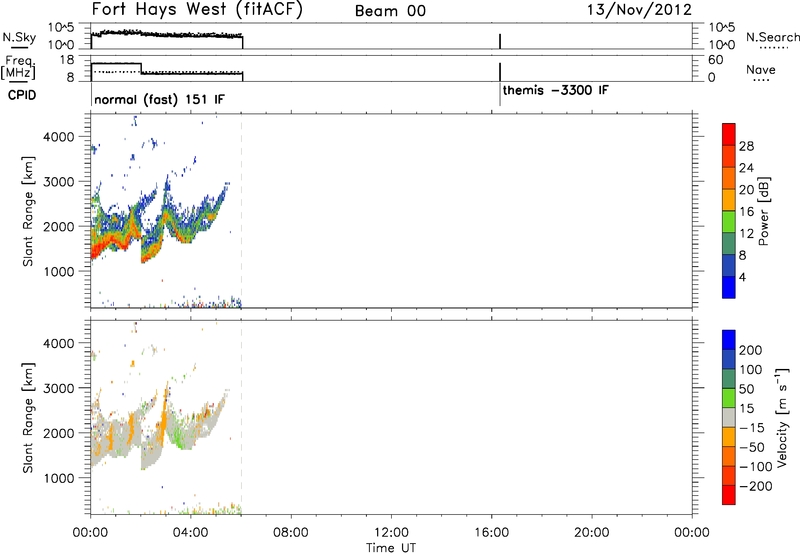Click the 'Nave' legend label
The image size is (800, 554).
761,69
